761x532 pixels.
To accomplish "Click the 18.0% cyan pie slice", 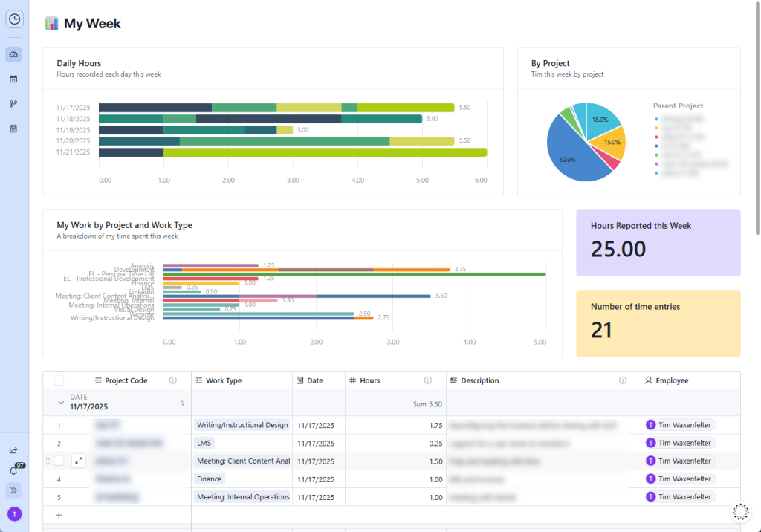I will (x=600, y=119).
